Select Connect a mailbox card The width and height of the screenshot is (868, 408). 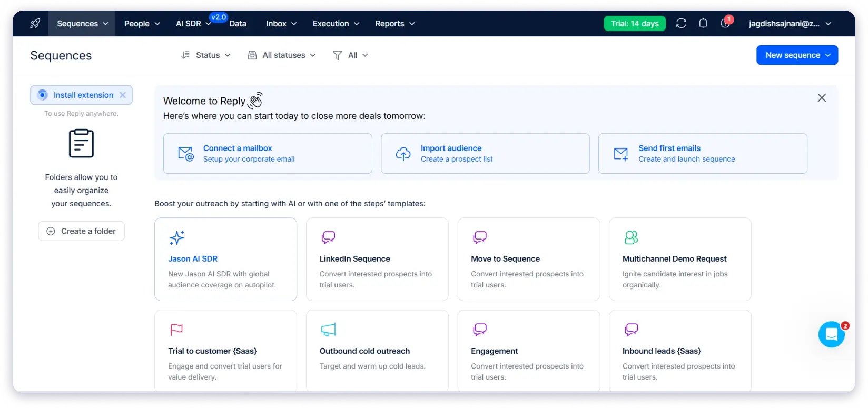click(x=268, y=154)
